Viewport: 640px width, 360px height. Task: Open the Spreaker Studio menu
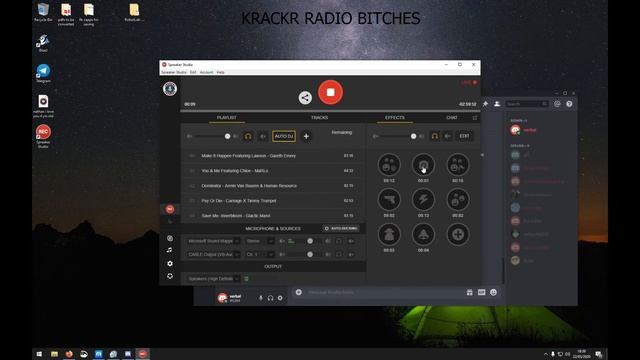click(x=173, y=72)
